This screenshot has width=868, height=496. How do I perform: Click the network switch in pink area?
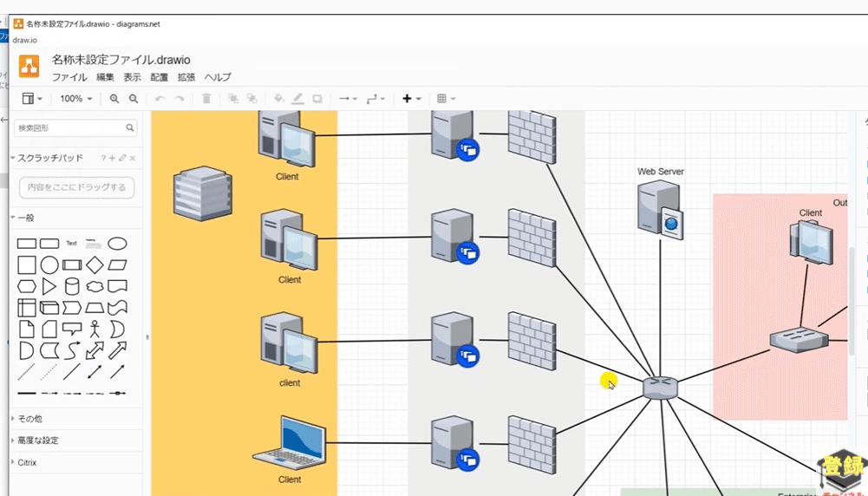pyautogui.click(x=799, y=339)
